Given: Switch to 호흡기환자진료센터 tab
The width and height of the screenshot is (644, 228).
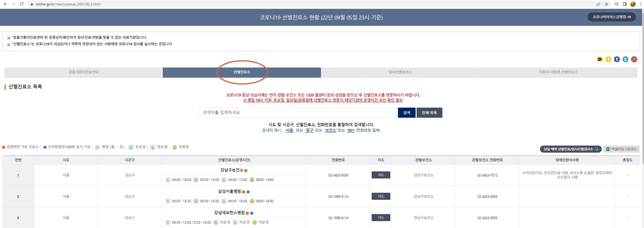Looking at the screenshot, I should click(83, 72).
